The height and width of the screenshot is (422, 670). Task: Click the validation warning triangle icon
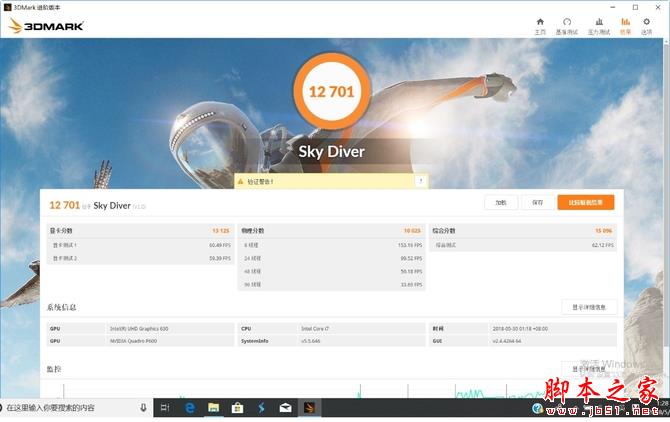tap(240, 182)
